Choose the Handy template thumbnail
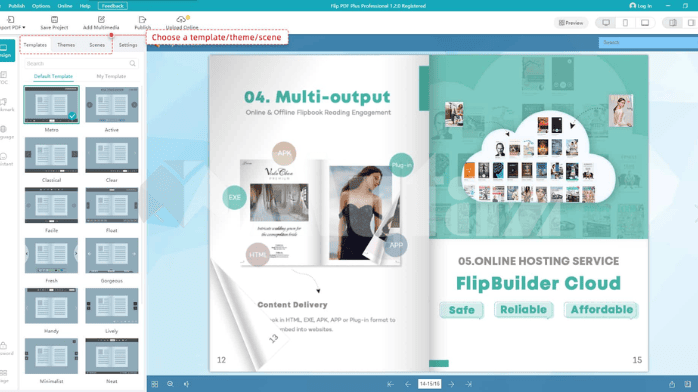The width and height of the screenshot is (698, 392). pyautogui.click(x=52, y=306)
